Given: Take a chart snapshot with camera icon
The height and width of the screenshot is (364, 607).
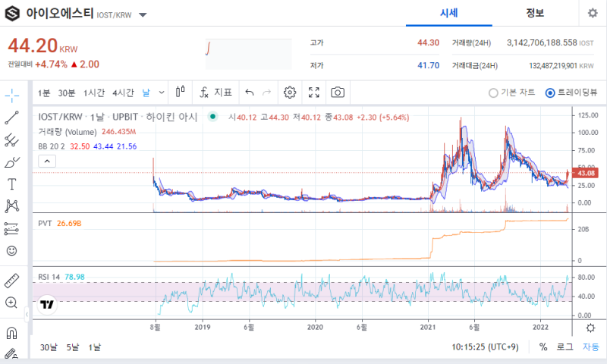Looking at the screenshot, I should pyautogui.click(x=338, y=93).
